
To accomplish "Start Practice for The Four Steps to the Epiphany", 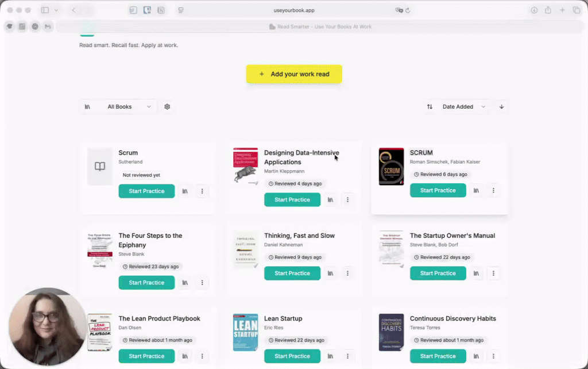I will [146, 283].
